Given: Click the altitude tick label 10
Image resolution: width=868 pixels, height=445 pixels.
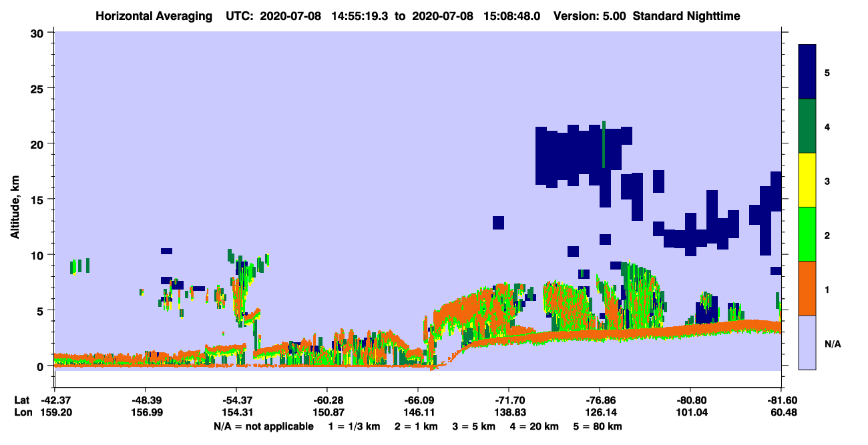Looking at the screenshot, I should pos(38,255).
